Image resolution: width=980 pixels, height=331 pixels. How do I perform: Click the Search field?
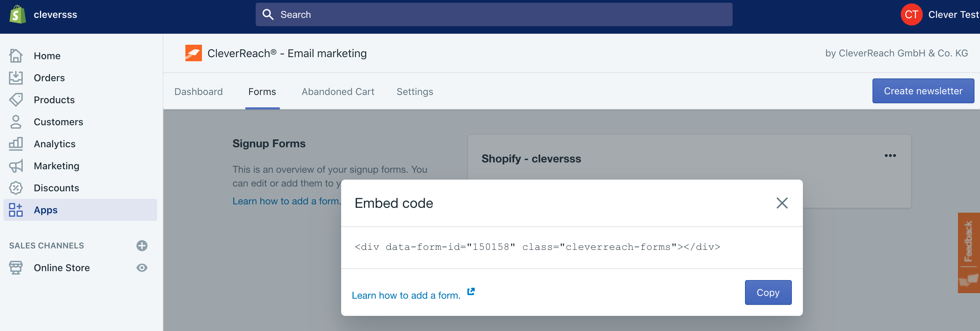[x=493, y=14]
